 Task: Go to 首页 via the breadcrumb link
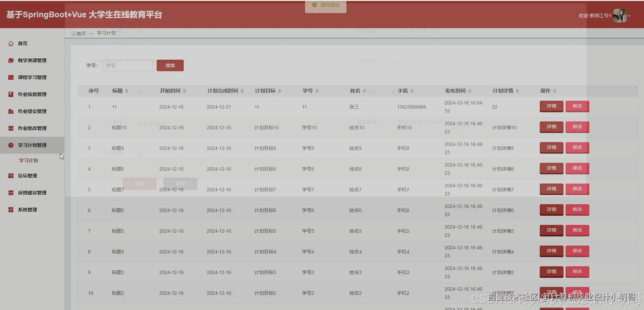tap(81, 33)
